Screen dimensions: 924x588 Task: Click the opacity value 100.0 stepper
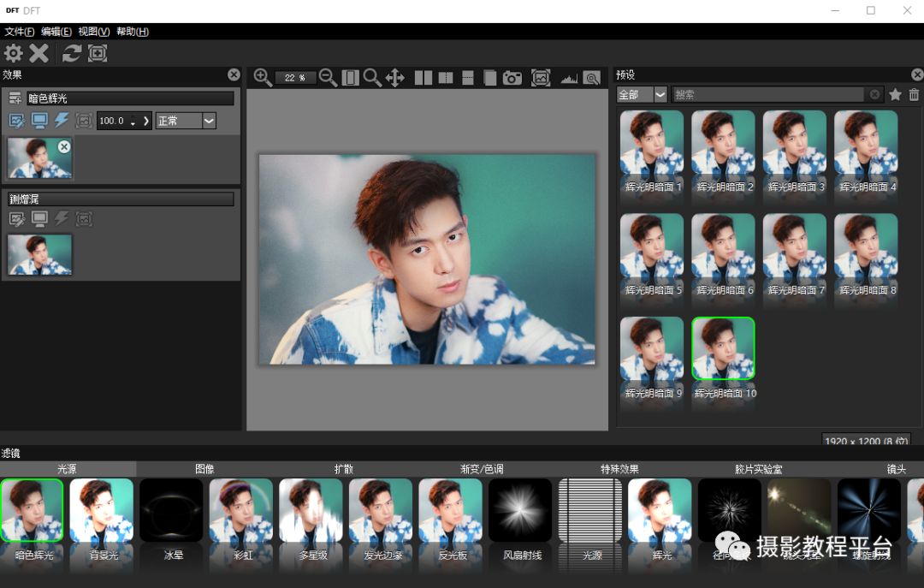(x=117, y=121)
